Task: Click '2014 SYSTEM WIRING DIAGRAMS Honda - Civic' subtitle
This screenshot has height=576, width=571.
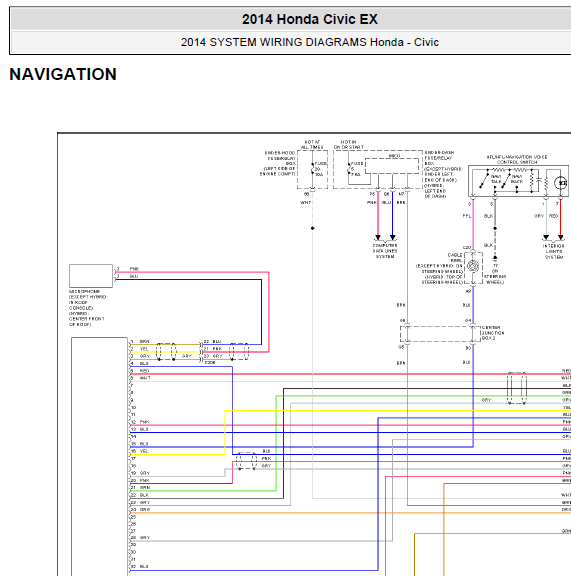Action: coord(309,42)
